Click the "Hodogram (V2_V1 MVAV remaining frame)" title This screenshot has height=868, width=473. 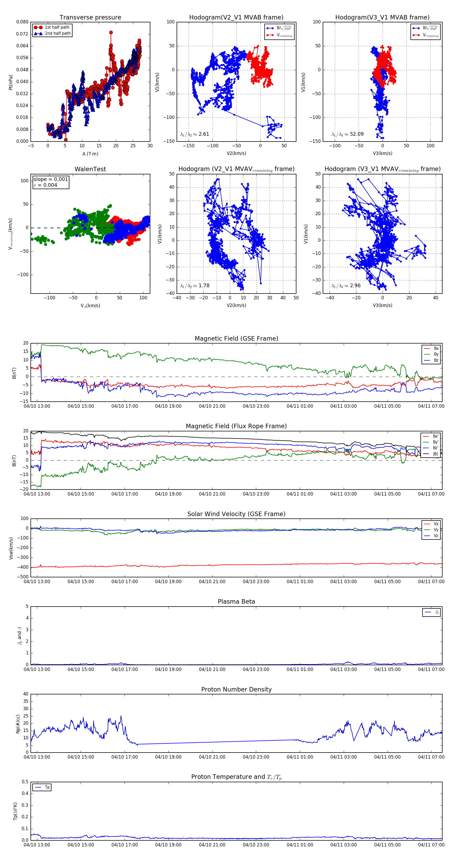click(x=236, y=169)
